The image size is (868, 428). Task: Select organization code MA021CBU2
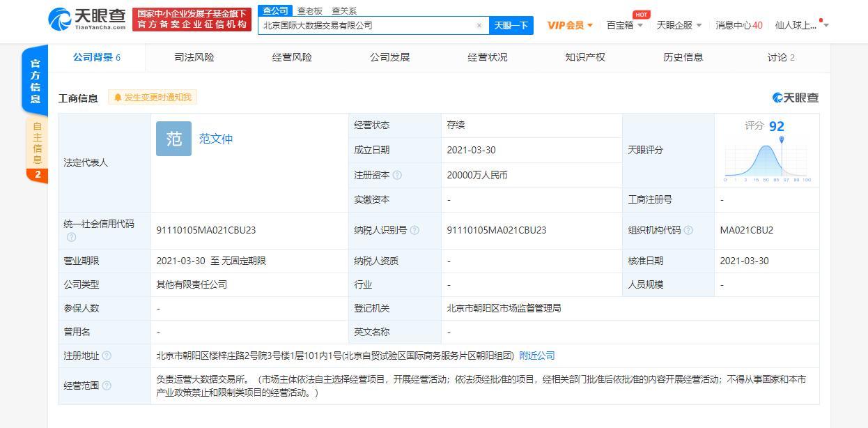pyautogui.click(x=747, y=230)
